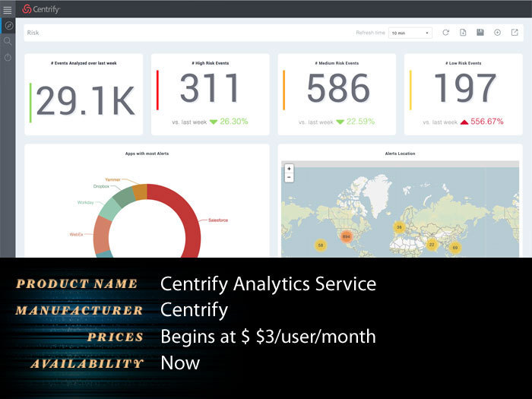Click the Dropbox chart label
The height and width of the screenshot is (399, 532).
(101, 186)
